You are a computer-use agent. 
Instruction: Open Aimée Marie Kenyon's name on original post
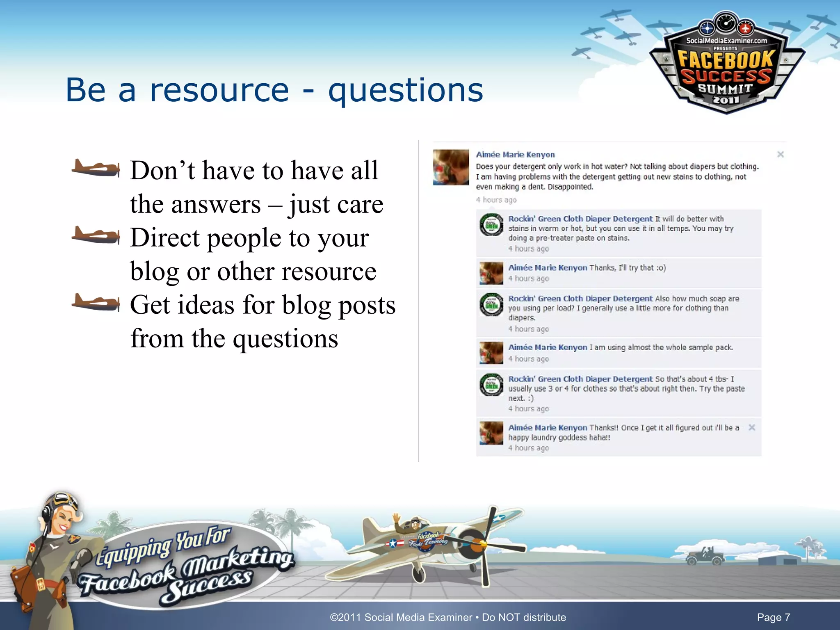pos(515,155)
